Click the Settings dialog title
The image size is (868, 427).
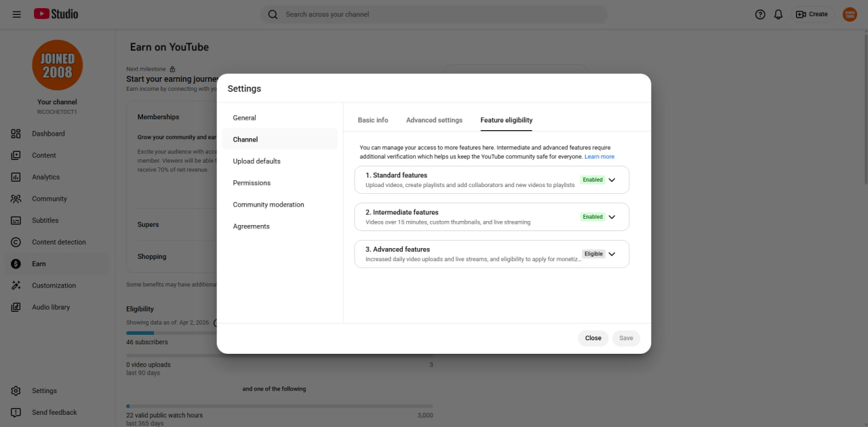[244, 89]
